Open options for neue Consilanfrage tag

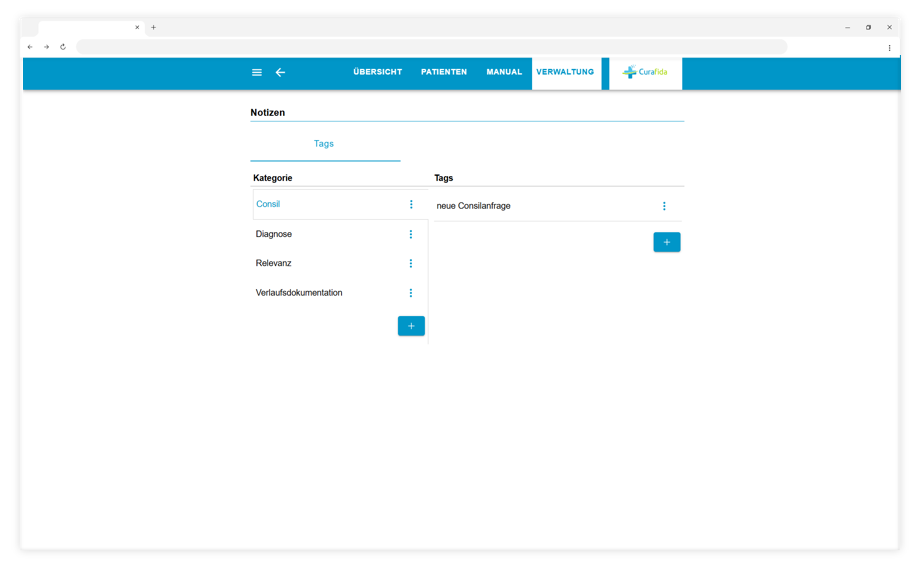click(x=664, y=206)
